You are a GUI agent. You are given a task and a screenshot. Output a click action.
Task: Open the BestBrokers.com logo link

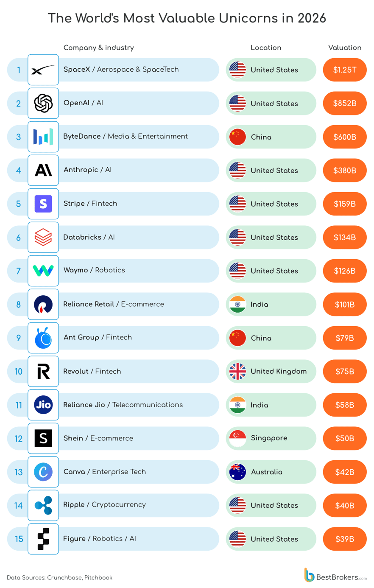coord(335,576)
